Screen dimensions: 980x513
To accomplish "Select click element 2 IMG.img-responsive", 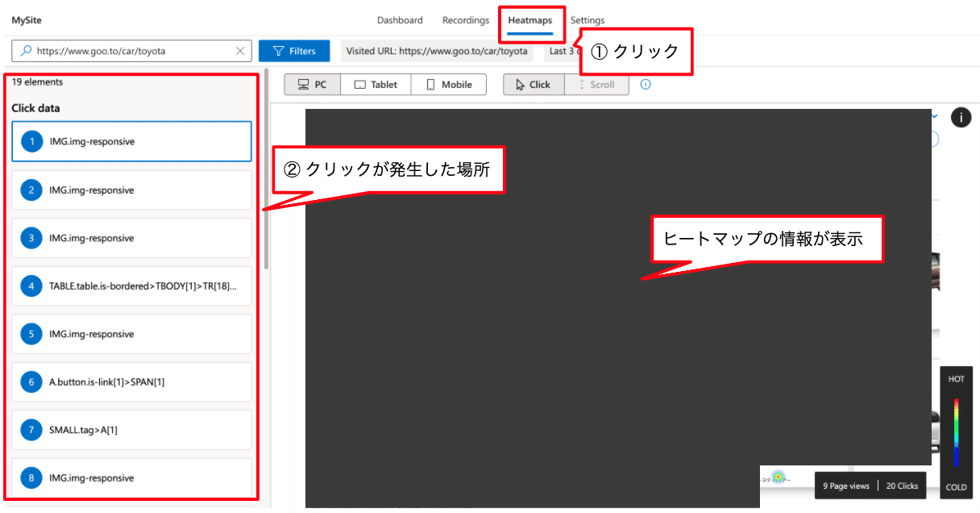I will [x=132, y=190].
